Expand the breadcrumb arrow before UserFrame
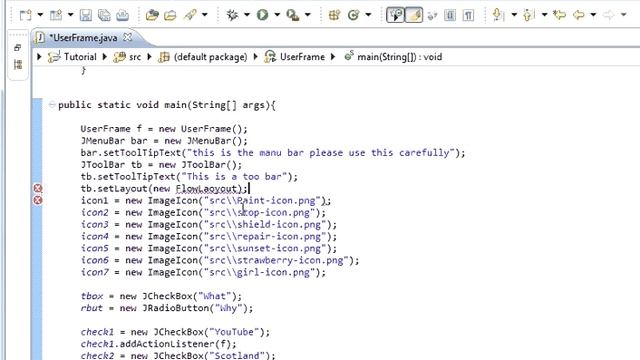The image size is (640, 360). tap(256, 57)
